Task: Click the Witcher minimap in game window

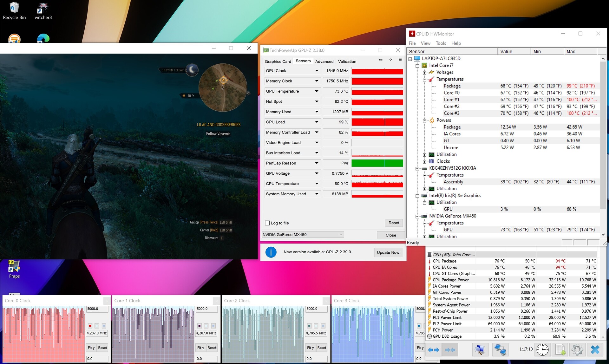Action: pyautogui.click(x=223, y=88)
